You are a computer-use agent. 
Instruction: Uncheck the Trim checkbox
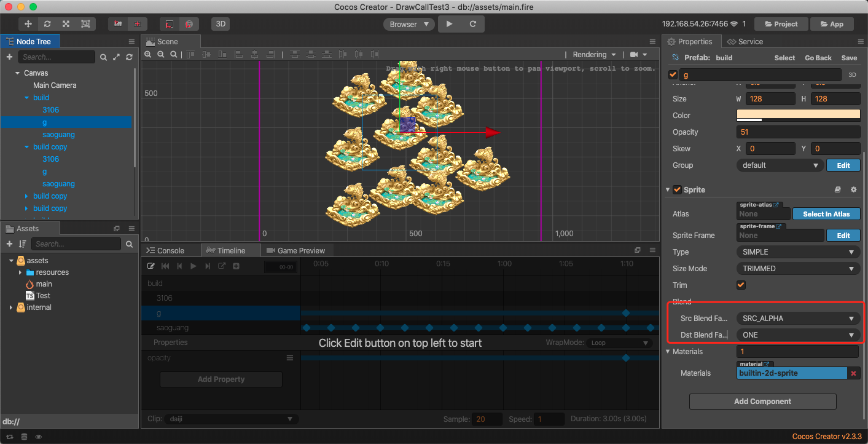(x=741, y=285)
